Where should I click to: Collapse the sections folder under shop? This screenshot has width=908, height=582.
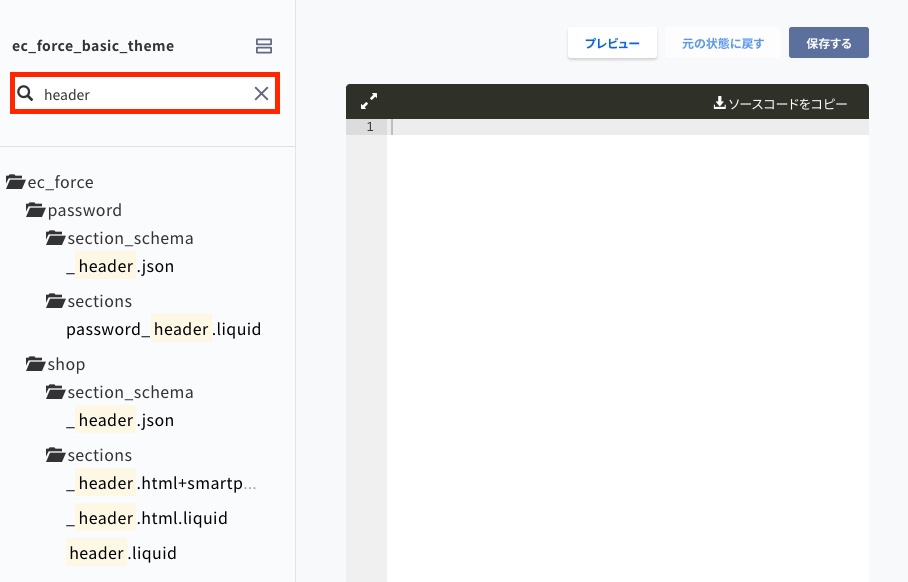coord(89,455)
